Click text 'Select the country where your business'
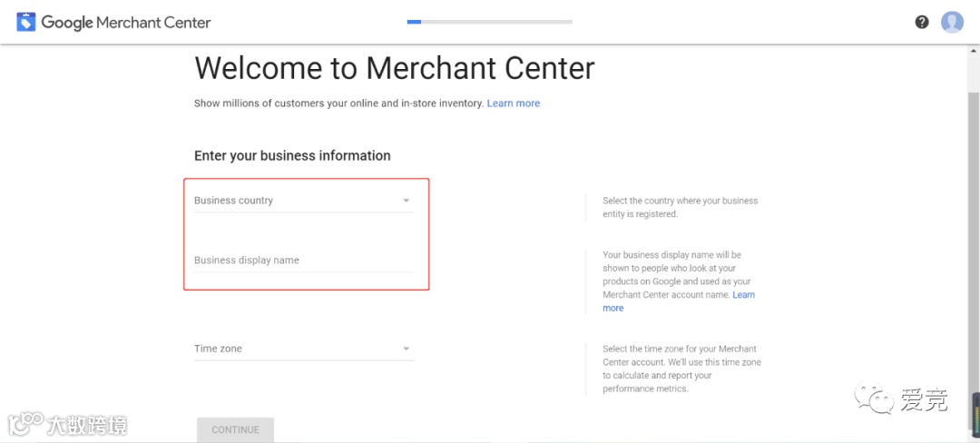 (680, 201)
